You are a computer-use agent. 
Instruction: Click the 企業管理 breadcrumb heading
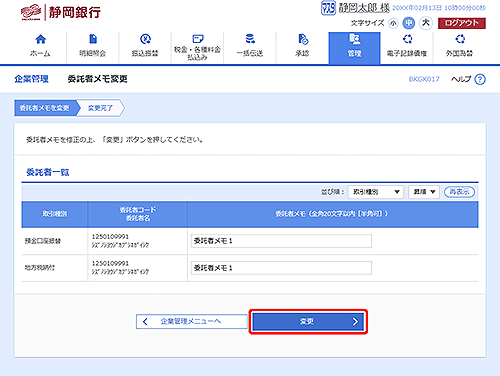click(31, 79)
